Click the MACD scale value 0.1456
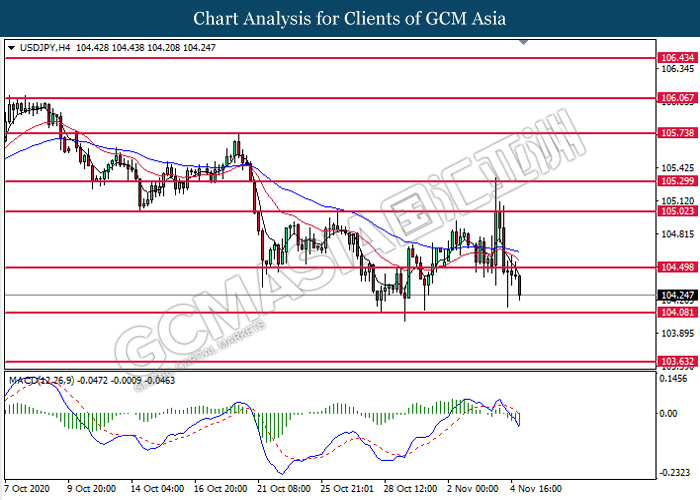 tap(673, 379)
